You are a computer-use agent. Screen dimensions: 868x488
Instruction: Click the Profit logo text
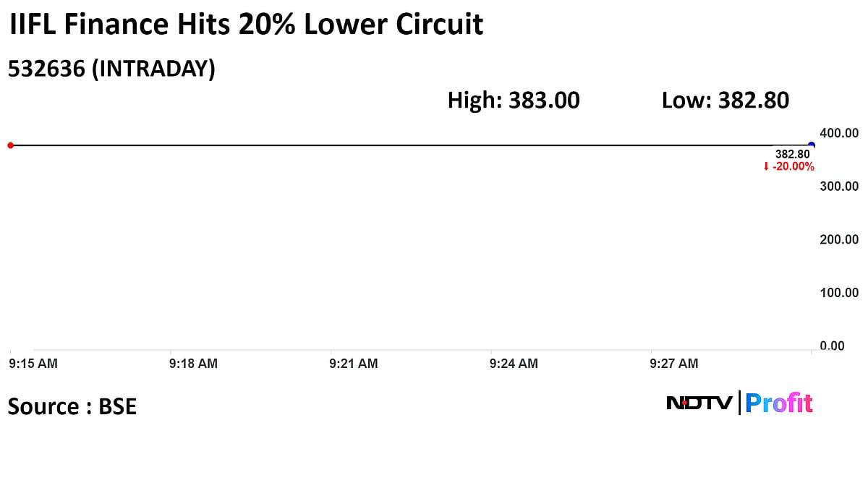coord(779,403)
